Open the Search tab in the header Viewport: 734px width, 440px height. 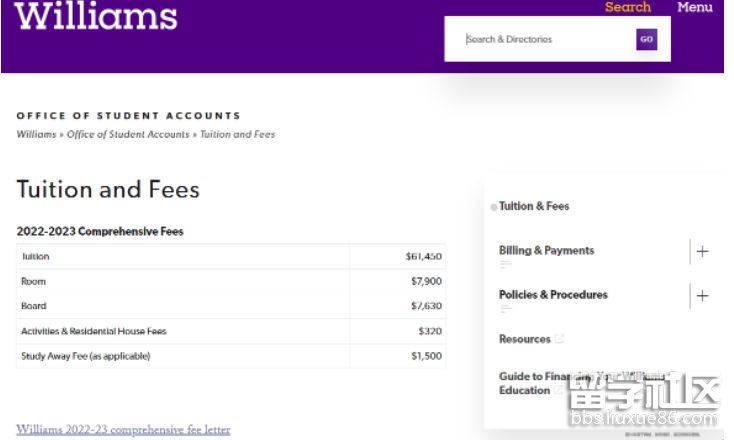(x=628, y=7)
